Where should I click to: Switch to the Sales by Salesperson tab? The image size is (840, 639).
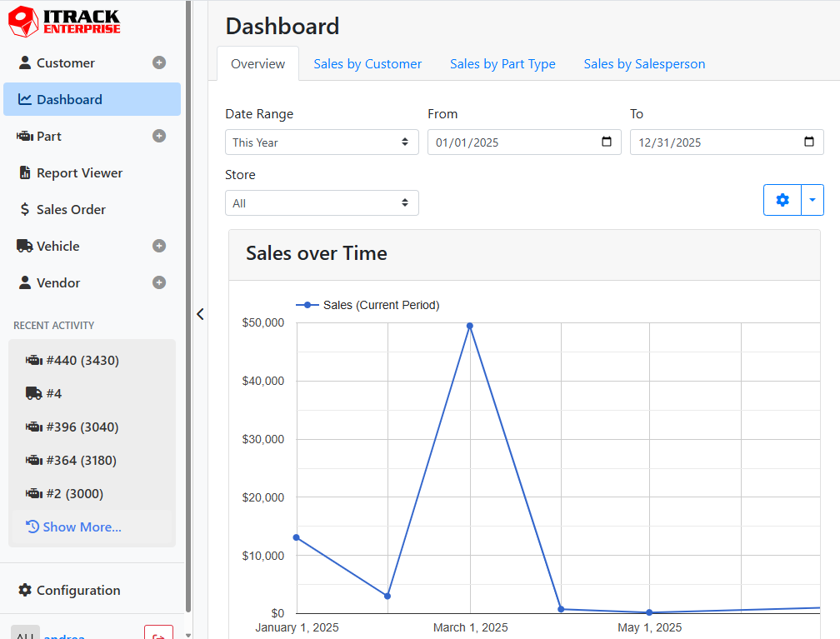[x=644, y=63]
